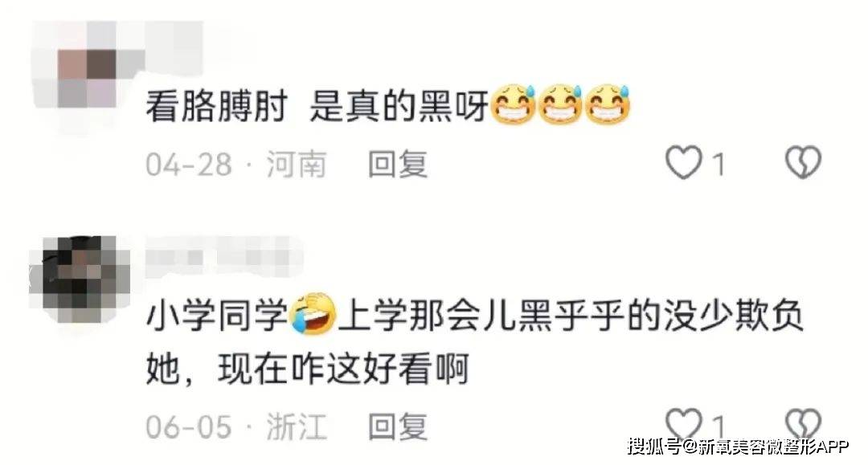Click the 浙江 location label
The height and width of the screenshot is (465, 868).
[x=296, y=426]
